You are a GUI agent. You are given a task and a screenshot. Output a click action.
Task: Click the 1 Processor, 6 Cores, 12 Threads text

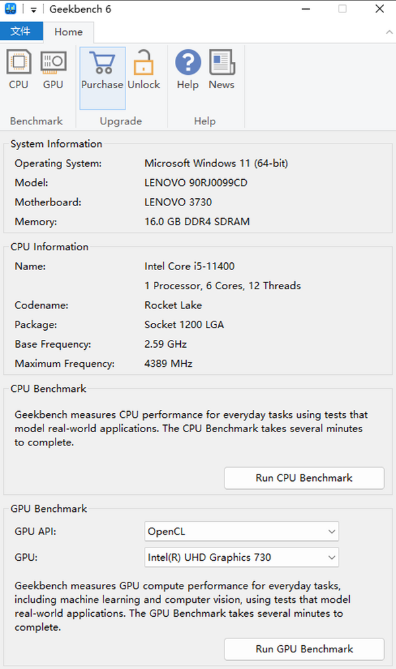[x=223, y=286]
